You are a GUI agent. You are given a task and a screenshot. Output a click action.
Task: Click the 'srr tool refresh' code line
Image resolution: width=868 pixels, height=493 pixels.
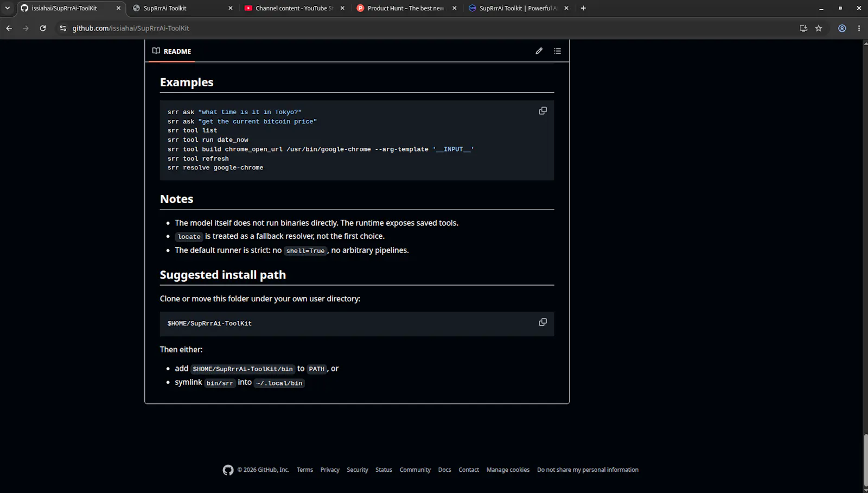[198, 159]
